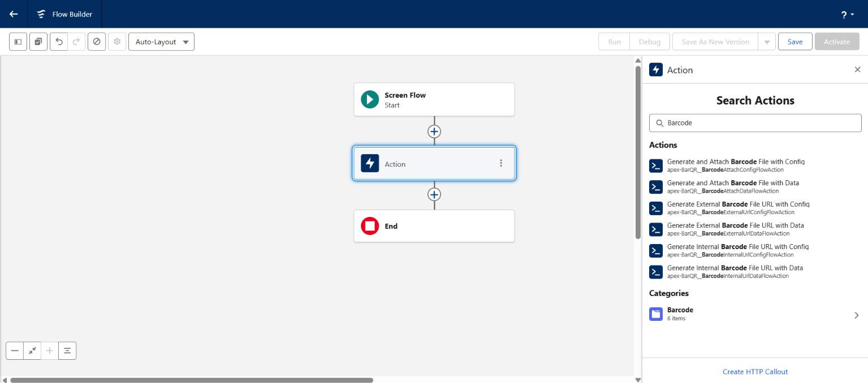The width and height of the screenshot is (868, 383).
Task: Add element between Action and End
Action: click(434, 194)
